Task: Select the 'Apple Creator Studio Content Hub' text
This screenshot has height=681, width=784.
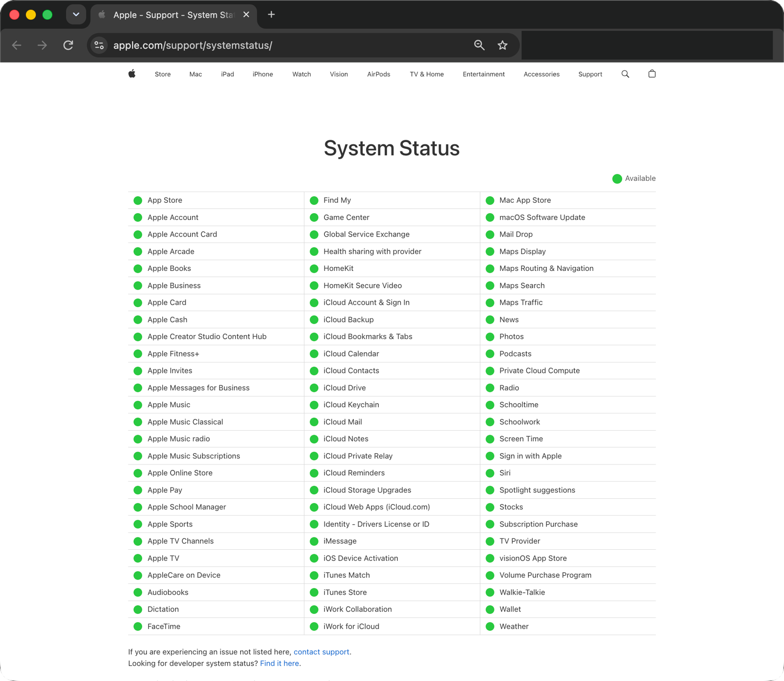Action: coord(207,337)
